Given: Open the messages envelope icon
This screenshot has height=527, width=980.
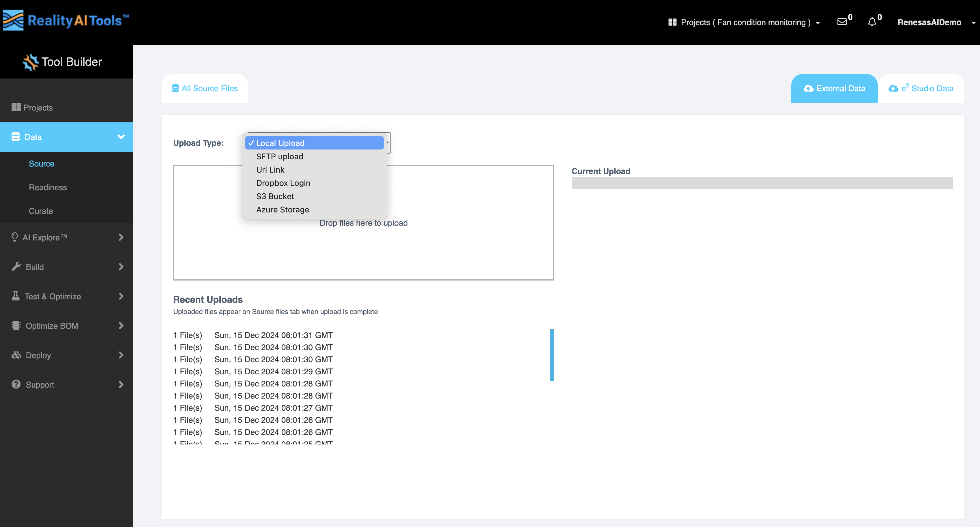Looking at the screenshot, I should [x=842, y=22].
